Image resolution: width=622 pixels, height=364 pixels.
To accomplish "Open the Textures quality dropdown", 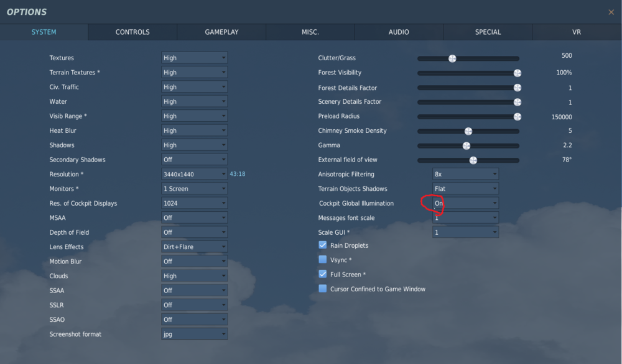I will coord(194,57).
